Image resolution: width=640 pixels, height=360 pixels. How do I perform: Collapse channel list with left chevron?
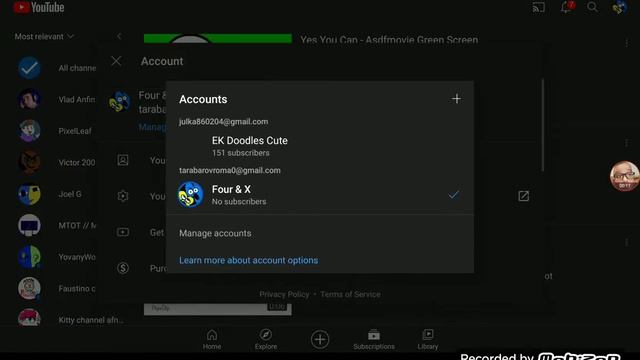point(119,36)
